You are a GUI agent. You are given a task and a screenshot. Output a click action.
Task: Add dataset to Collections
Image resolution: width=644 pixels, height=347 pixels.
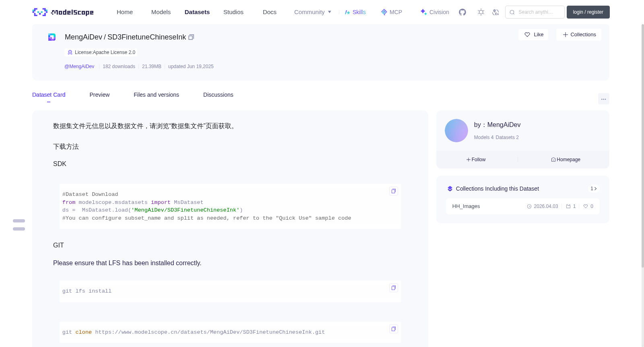coord(579,35)
